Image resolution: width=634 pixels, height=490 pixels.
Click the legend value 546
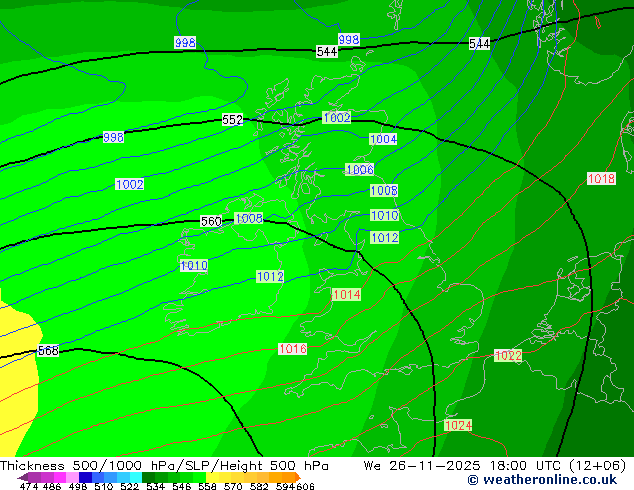(182, 486)
